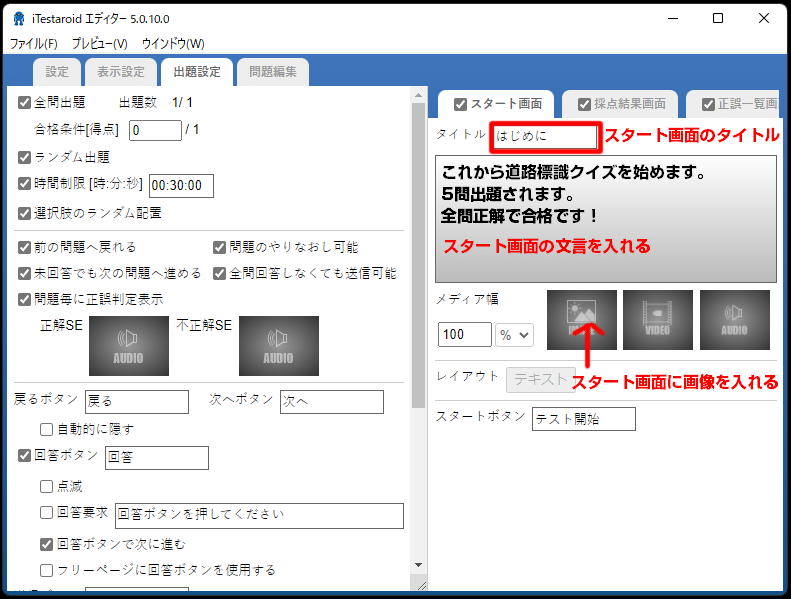Click the 回答ボタンを押してください field
Screen dimensions: 791x599
[x=259, y=516]
